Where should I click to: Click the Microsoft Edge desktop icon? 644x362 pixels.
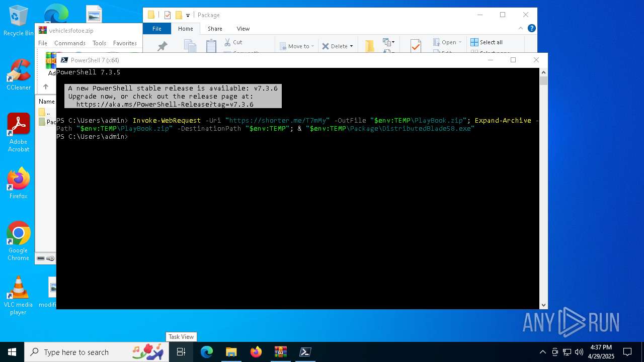coord(56,14)
